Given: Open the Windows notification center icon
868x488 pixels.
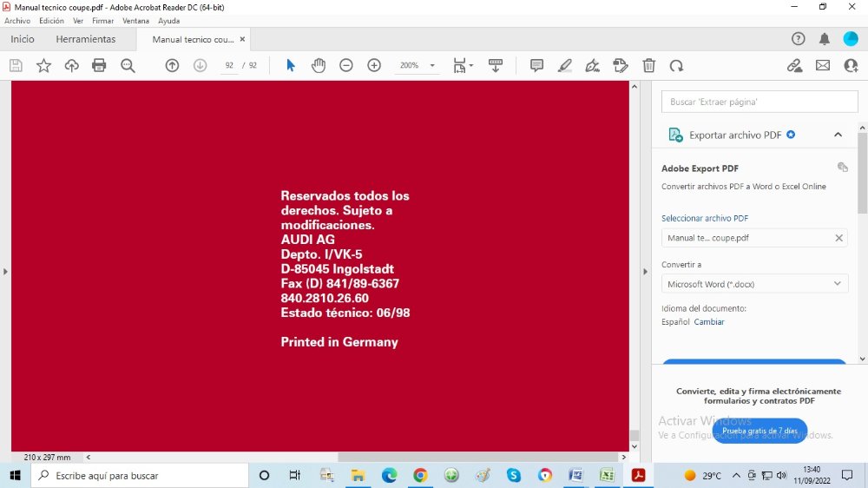Looking at the screenshot, I should [x=847, y=475].
